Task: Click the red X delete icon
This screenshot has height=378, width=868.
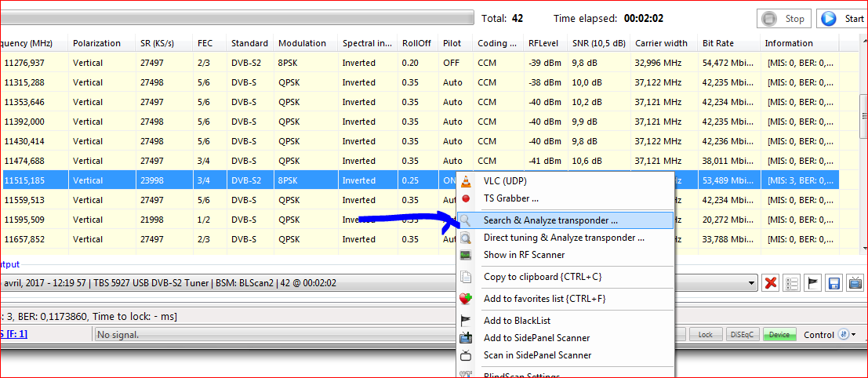Action: 771,283
